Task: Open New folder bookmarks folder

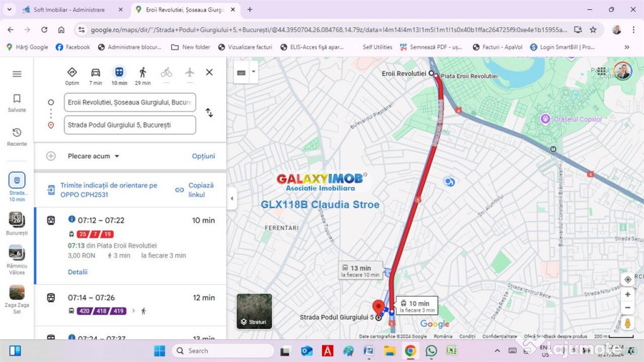Action: click(191, 47)
